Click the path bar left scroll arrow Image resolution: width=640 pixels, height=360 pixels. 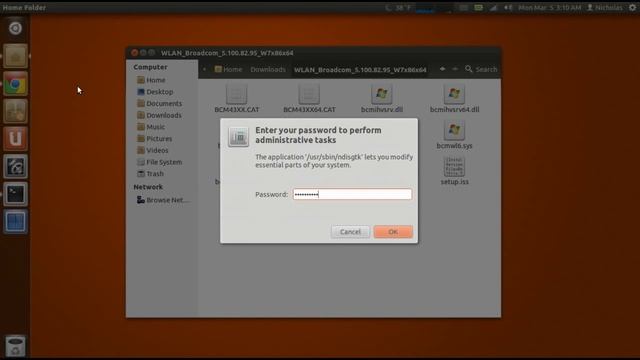click(205, 69)
